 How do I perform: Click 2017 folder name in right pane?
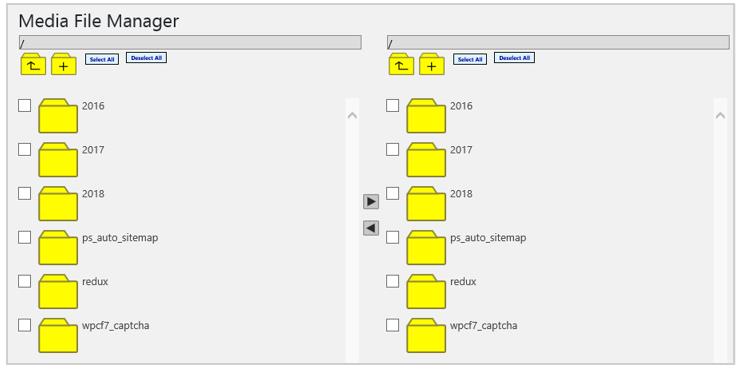click(462, 150)
